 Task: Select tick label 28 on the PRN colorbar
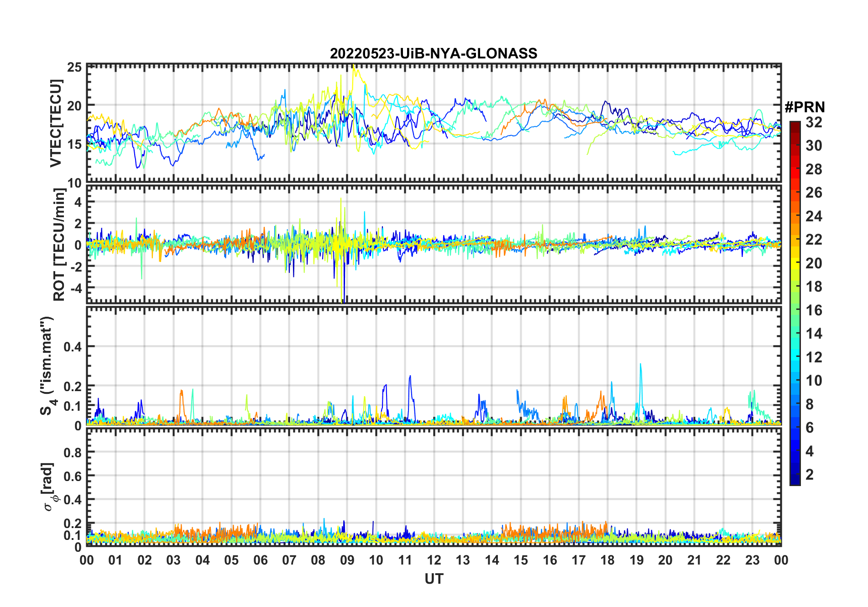point(814,169)
